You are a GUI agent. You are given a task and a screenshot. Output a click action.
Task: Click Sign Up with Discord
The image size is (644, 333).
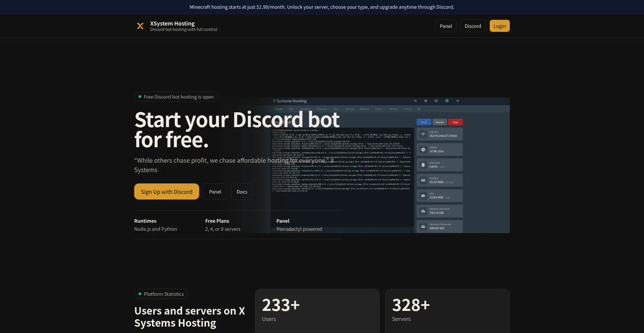click(167, 191)
